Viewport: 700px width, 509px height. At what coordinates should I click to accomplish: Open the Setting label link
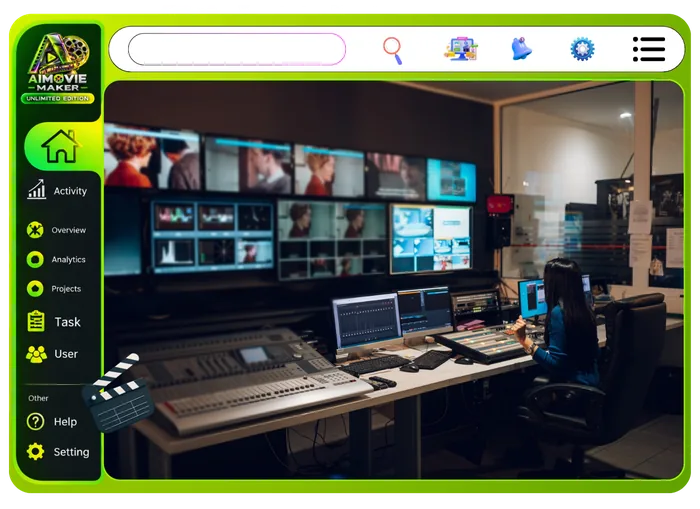pyautogui.click(x=71, y=452)
